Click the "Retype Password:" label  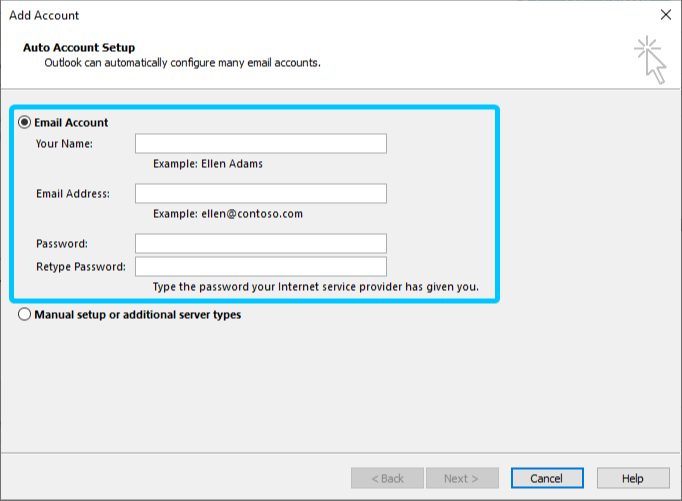point(81,267)
